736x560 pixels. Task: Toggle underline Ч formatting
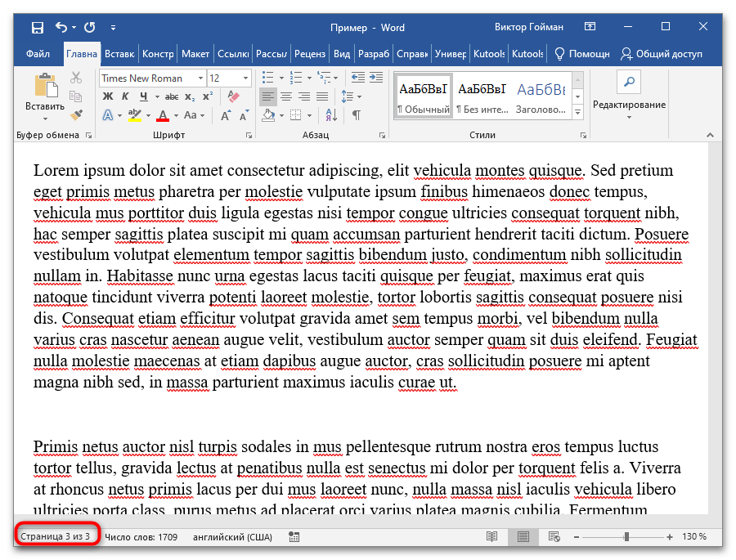(x=144, y=96)
